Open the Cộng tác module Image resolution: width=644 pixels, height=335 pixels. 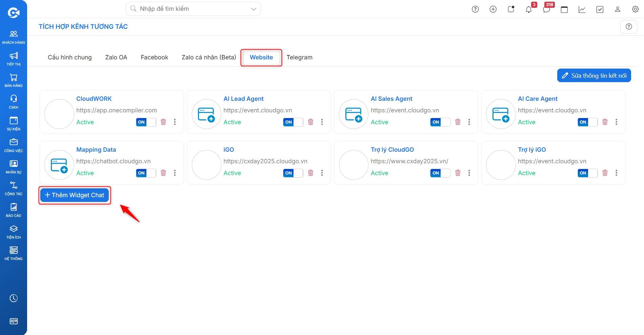(14, 189)
